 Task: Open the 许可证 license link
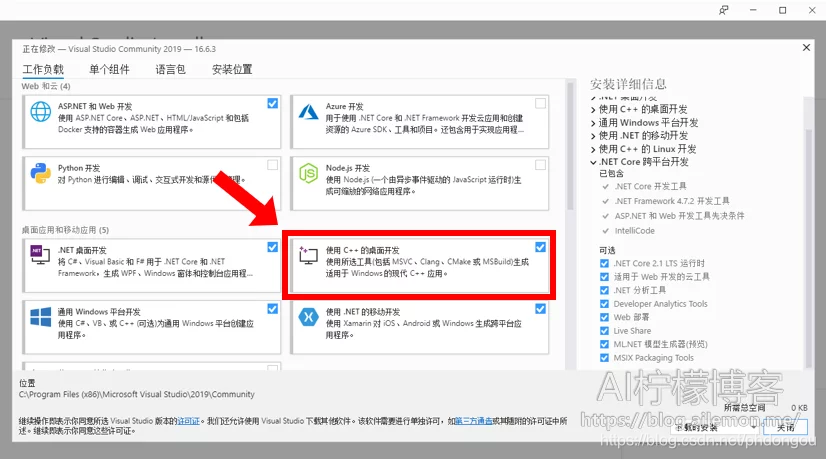[189, 421]
